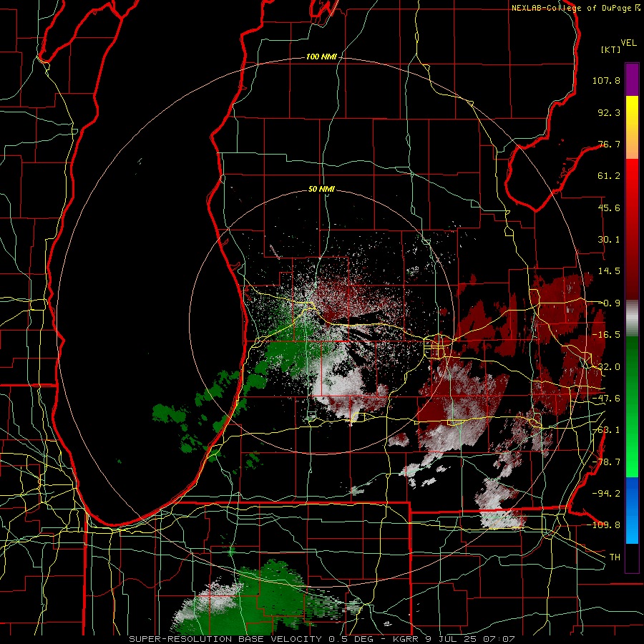Click the -63.1 velocity scale value
This screenshot has height=644, width=644.
point(606,430)
